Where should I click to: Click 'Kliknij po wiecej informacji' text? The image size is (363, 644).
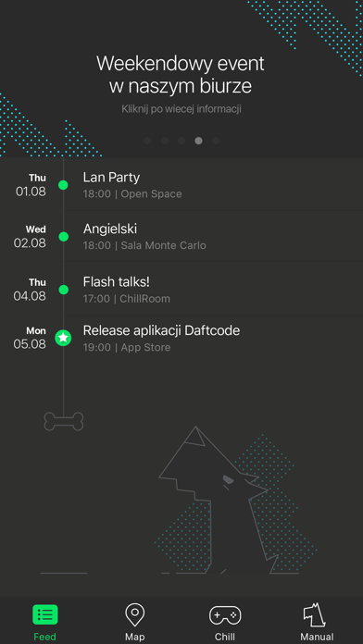(181, 109)
